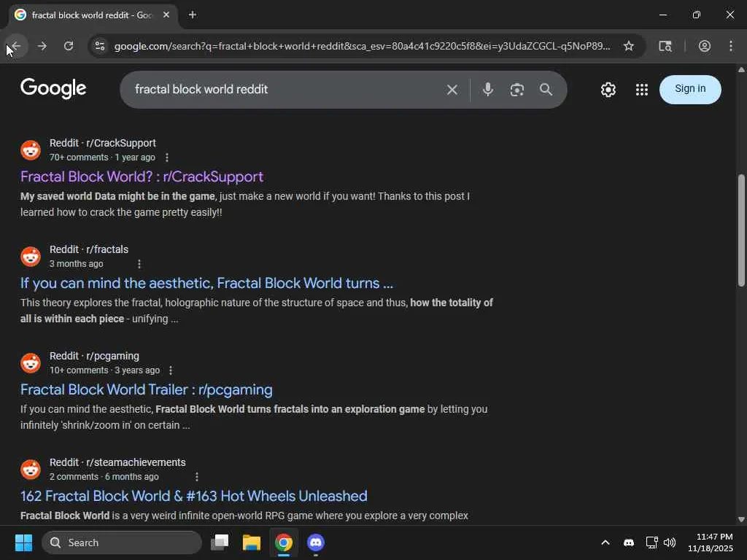Click the Google Lens toolbar icon in Chrome

(x=665, y=46)
